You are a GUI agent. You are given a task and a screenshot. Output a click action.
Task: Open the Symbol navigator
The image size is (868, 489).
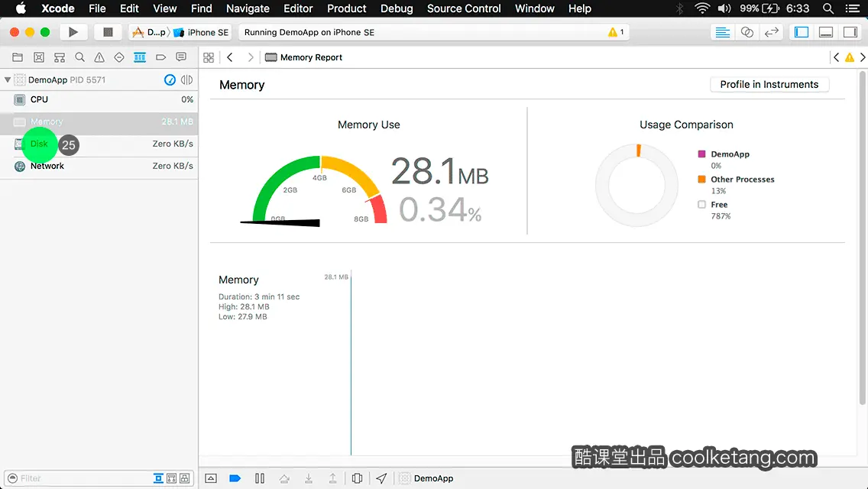(x=60, y=57)
